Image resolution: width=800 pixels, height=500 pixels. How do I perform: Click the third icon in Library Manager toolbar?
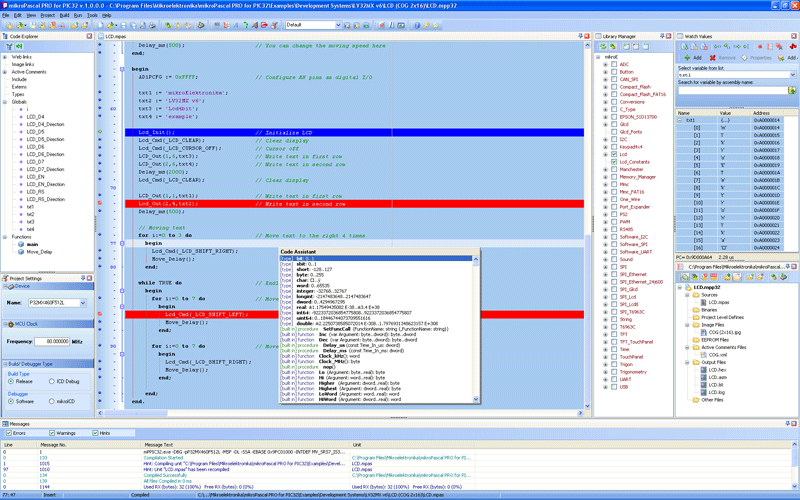pyautogui.click(x=627, y=46)
